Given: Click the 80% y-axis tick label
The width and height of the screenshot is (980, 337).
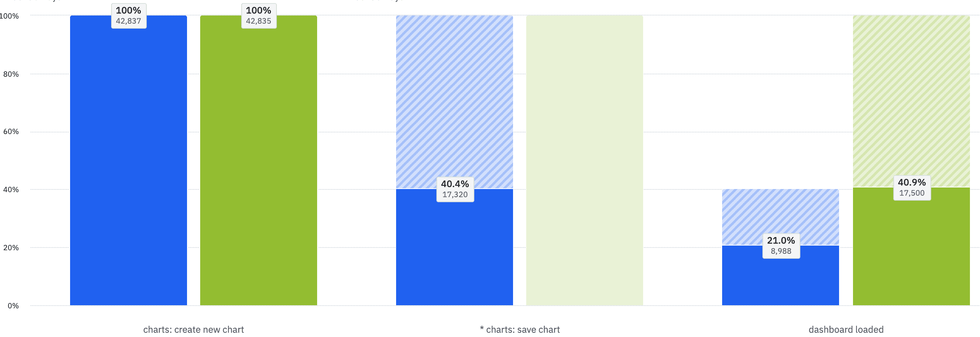Looking at the screenshot, I should [11, 74].
